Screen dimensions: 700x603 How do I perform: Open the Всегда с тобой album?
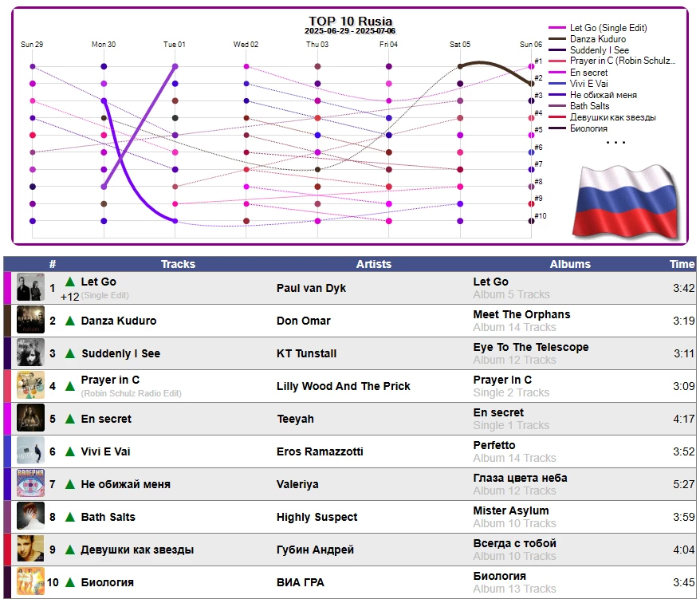pyautogui.click(x=515, y=543)
